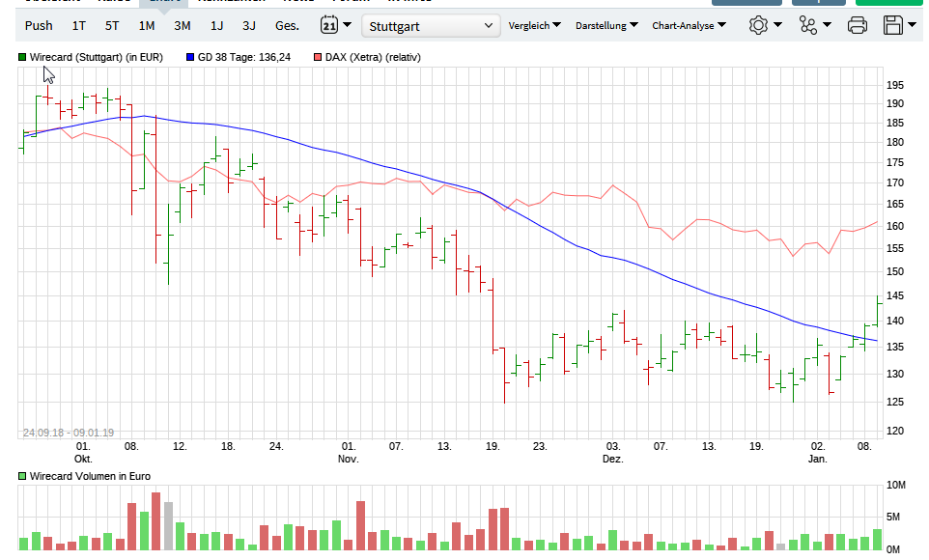Expand the arrow next to share icon

[x=827, y=25]
